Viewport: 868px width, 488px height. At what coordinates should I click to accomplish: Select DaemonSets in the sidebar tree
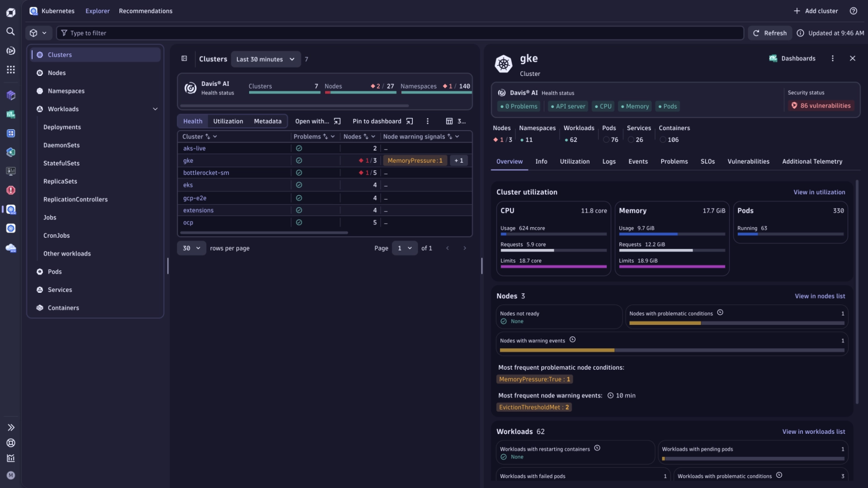[61, 145]
